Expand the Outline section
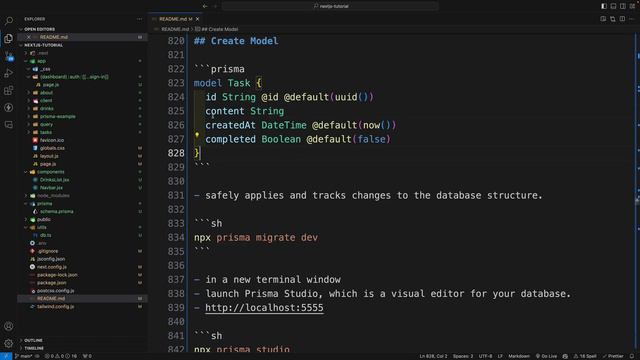Image resolution: width=640 pixels, height=360 pixels. [33, 340]
